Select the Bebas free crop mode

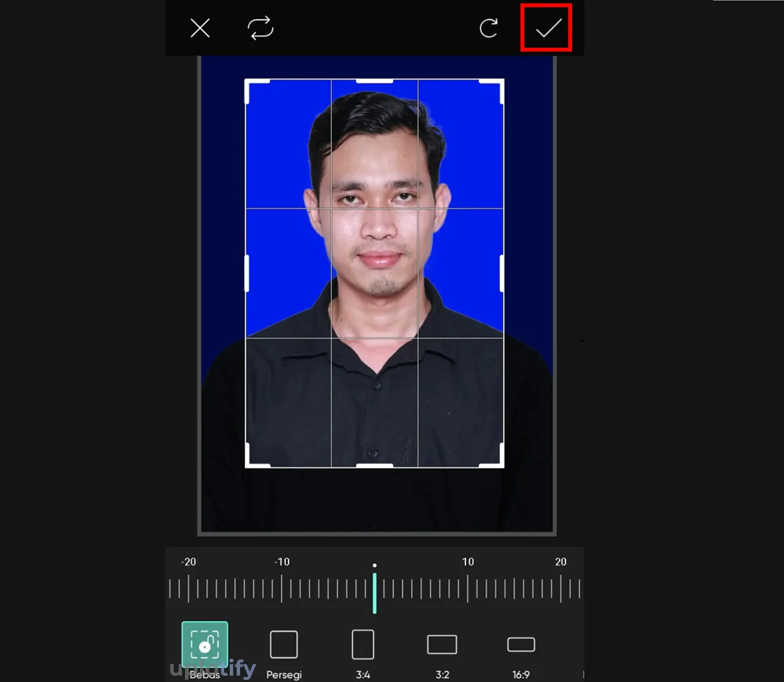(x=205, y=645)
